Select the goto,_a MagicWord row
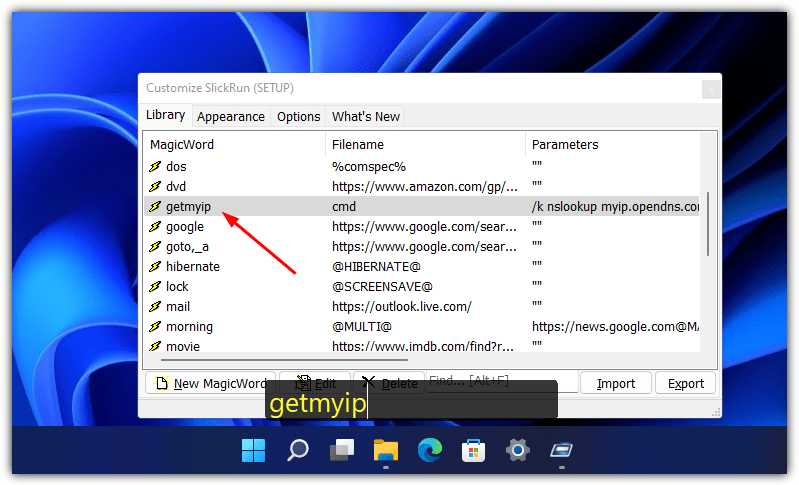The height and width of the screenshot is (485, 799). pos(422,247)
